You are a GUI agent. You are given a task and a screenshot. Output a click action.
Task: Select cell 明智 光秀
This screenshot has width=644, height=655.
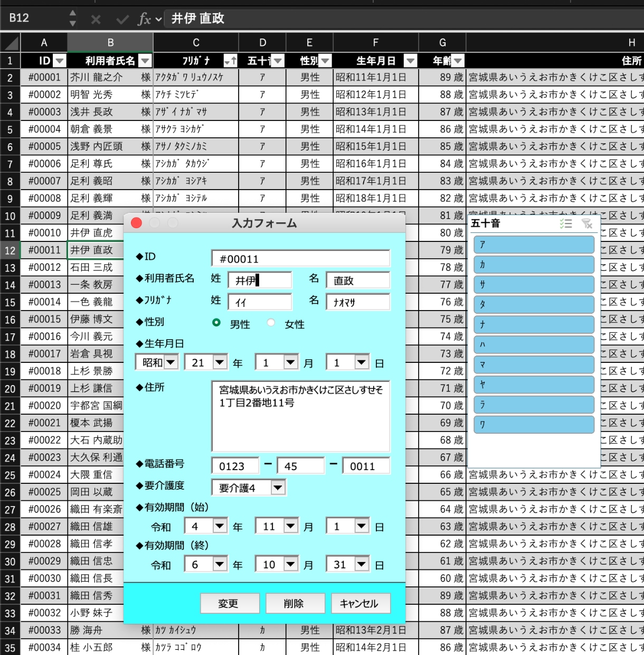click(x=110, y=95)
